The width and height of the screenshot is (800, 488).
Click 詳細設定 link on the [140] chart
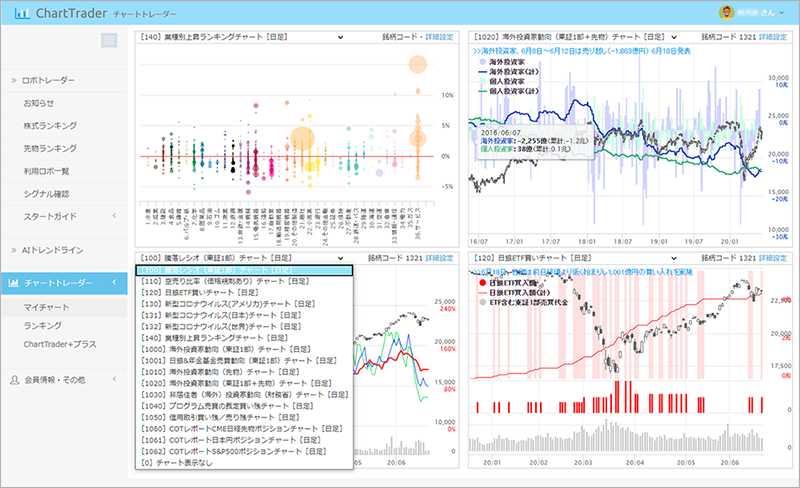click(x=439, y=37)
